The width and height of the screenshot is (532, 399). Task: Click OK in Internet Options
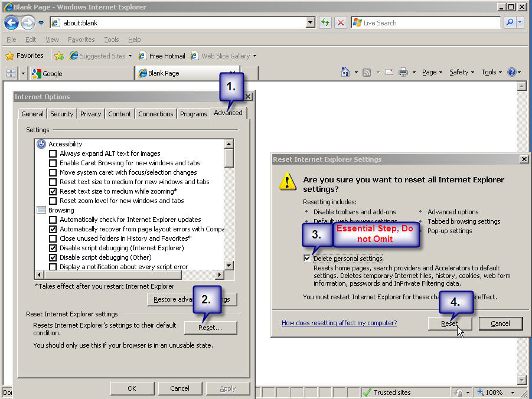[132, 388]
